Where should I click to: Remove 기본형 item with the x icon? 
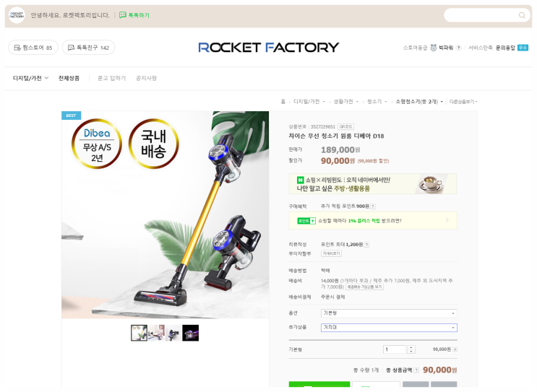point(455,349)
